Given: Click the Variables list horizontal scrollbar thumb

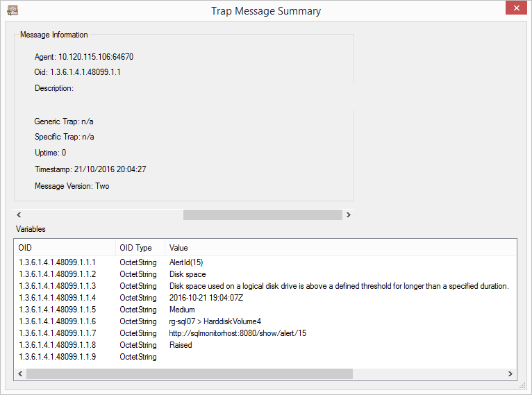Looking at the screenshot, I should click(x=190, y=373).
